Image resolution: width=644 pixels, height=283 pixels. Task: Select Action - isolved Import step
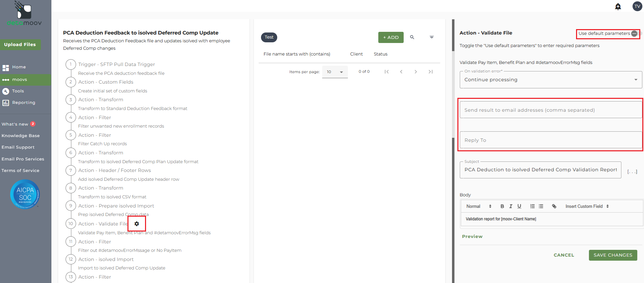tap(106, 259)
